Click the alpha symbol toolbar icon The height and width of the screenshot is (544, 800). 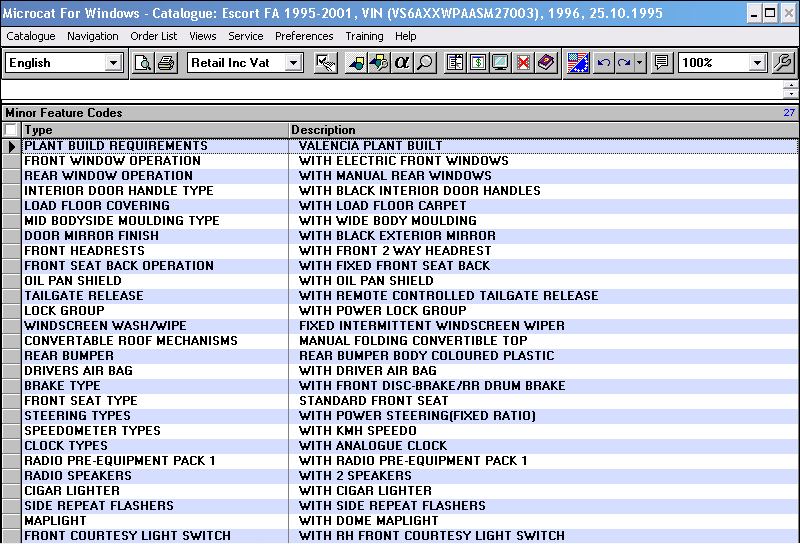click(403, 63)
